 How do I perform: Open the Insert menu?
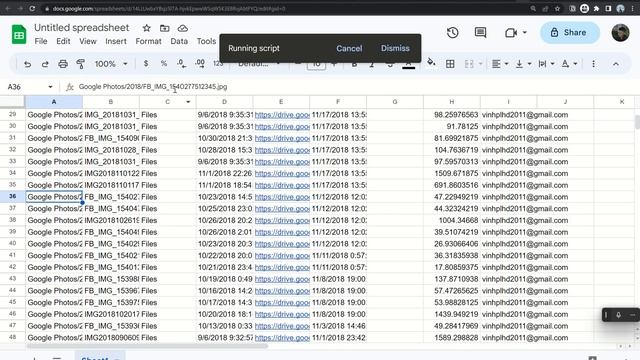tap(116, 41)
